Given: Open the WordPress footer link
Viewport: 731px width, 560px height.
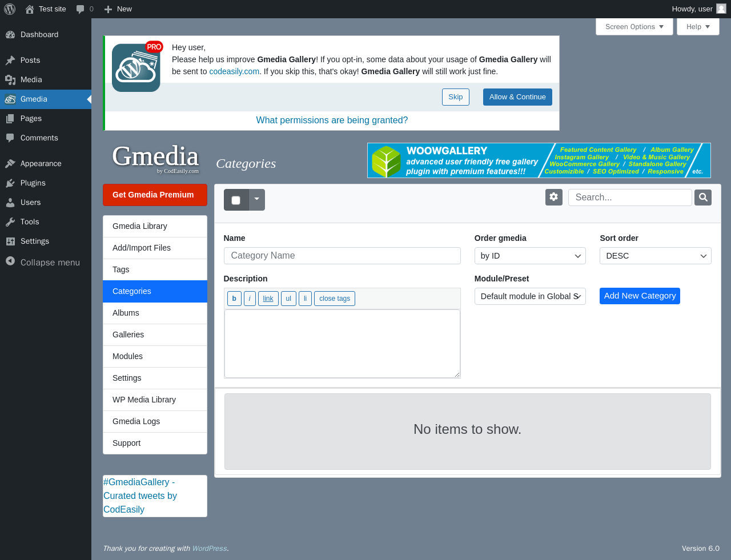Looking at the screenshot, I should pos(210,548).
